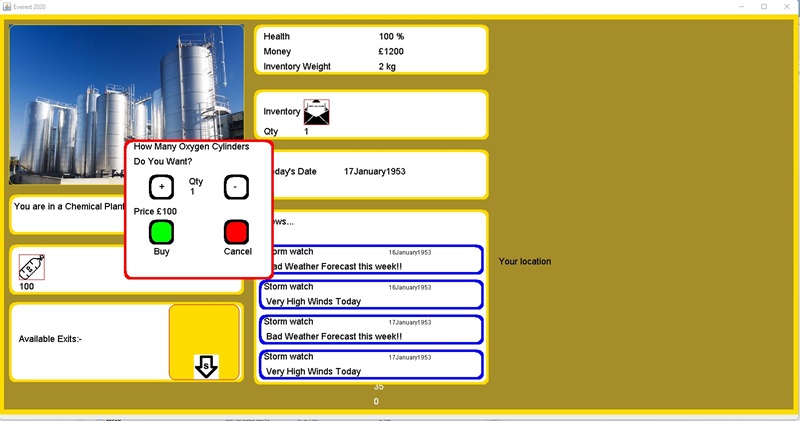Click the Health 100 % value
Viewport: 800px width, 421px height.
pos(391,36)
